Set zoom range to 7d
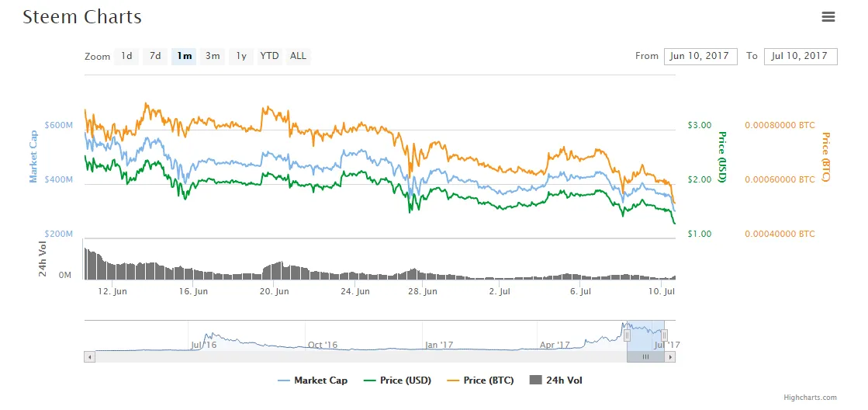 (155, 56)
